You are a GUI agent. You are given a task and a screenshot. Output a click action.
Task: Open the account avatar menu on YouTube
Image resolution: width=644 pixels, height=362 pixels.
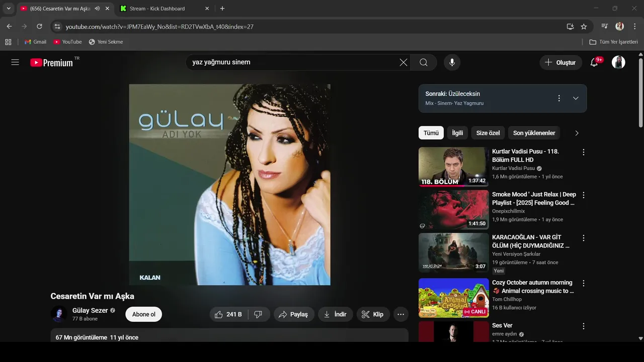click(x=618, y=62)
